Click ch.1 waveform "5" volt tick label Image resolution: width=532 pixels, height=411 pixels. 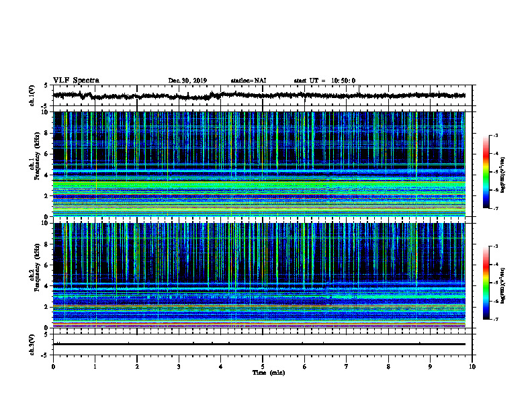pyautogui.click(x=46, y=86)
